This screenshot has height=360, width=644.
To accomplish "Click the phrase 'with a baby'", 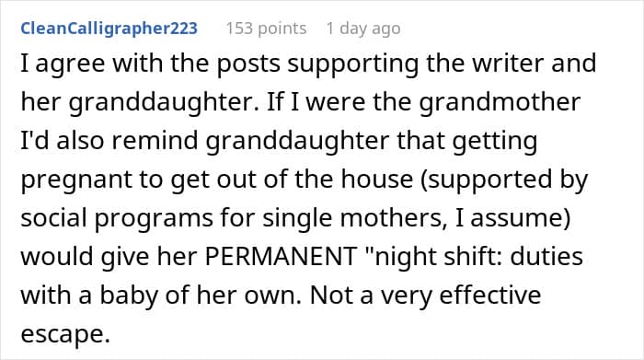I will (89, 295).
